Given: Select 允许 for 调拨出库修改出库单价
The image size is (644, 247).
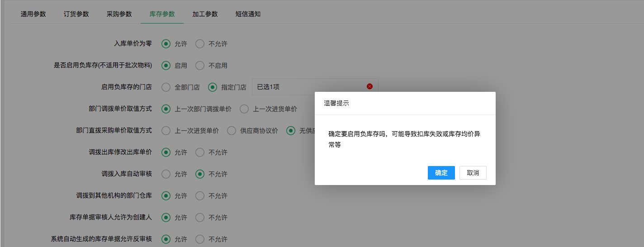Looking at the screenshot, I should (x=166, y=152).
